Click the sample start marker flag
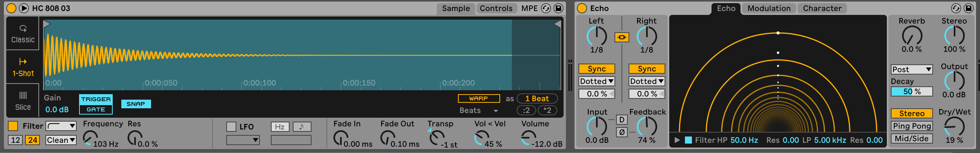Screen dimensions: 980x153 [47, 24]
